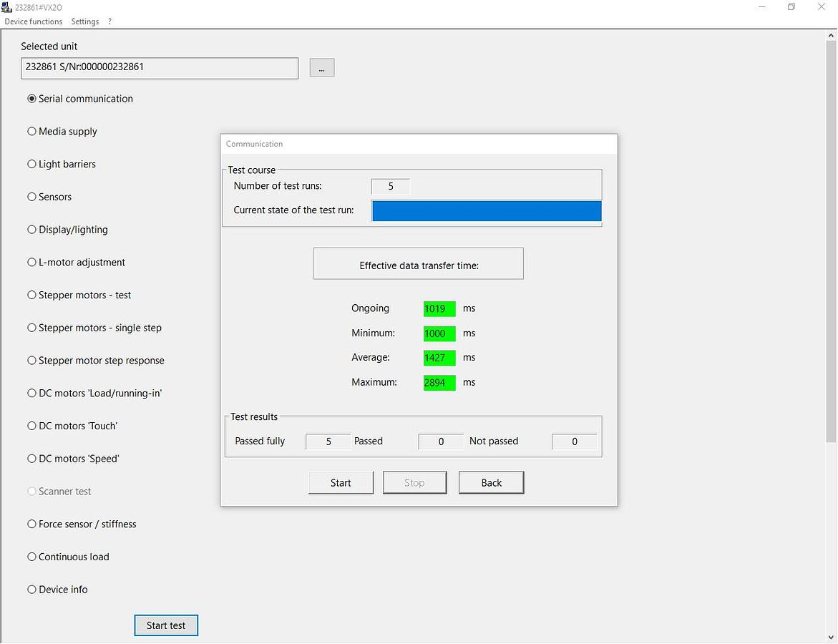Pick DC motors 'Touch' radio button

coord(31,426)
